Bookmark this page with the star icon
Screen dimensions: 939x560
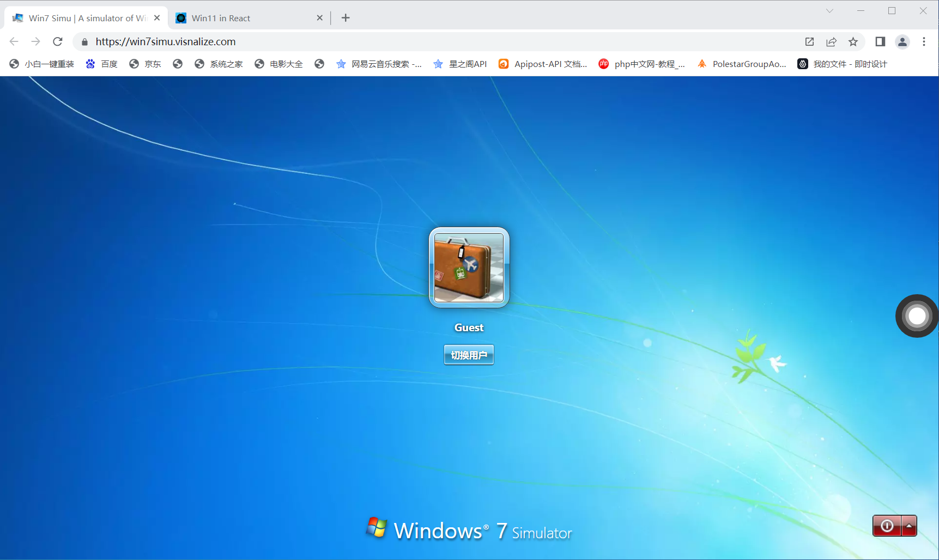(853, 41)
